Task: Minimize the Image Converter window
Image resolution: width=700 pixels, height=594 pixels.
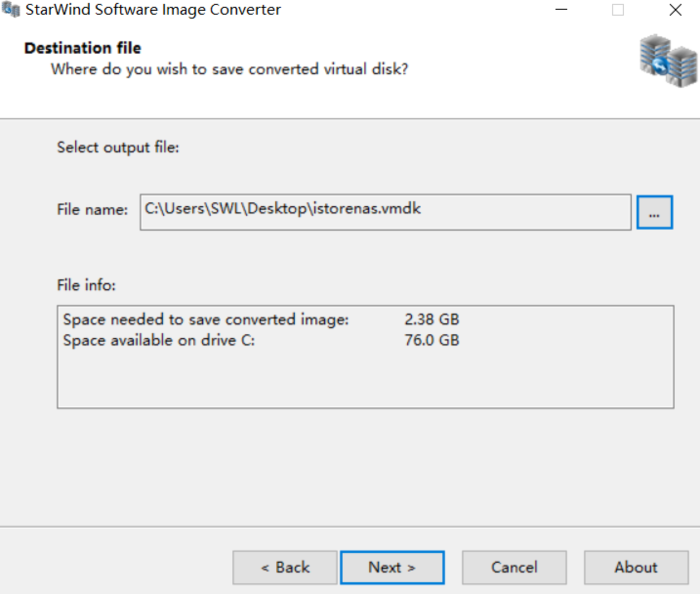Action: pyautogui.click(x=561, y=10)
